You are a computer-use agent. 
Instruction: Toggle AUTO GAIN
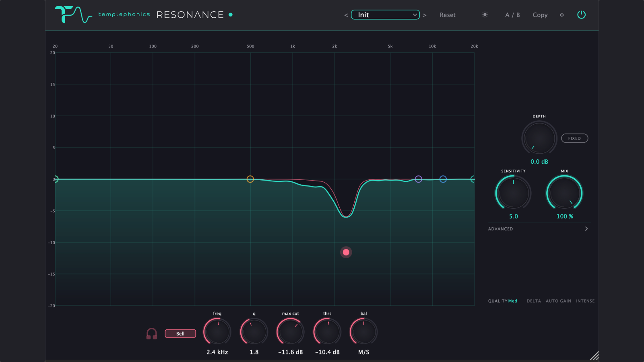558,301
